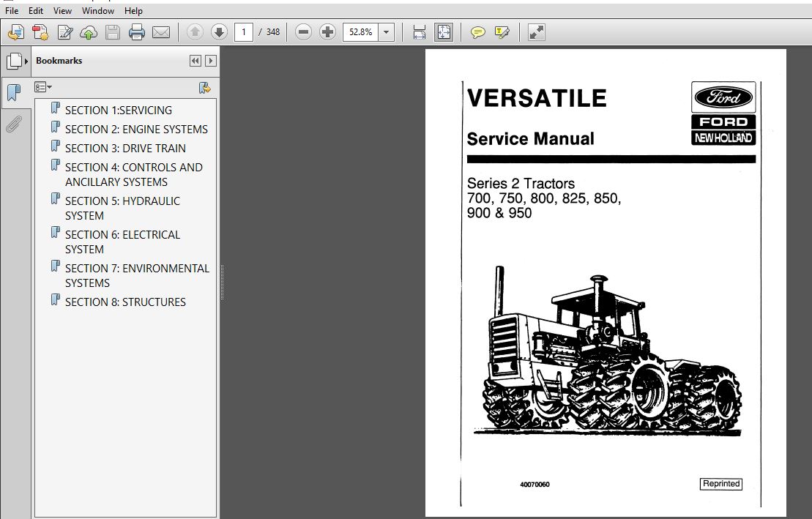This screenshot has width=812, height=519.
Task: Zoom in with the plus button
Action: point(327,32)
